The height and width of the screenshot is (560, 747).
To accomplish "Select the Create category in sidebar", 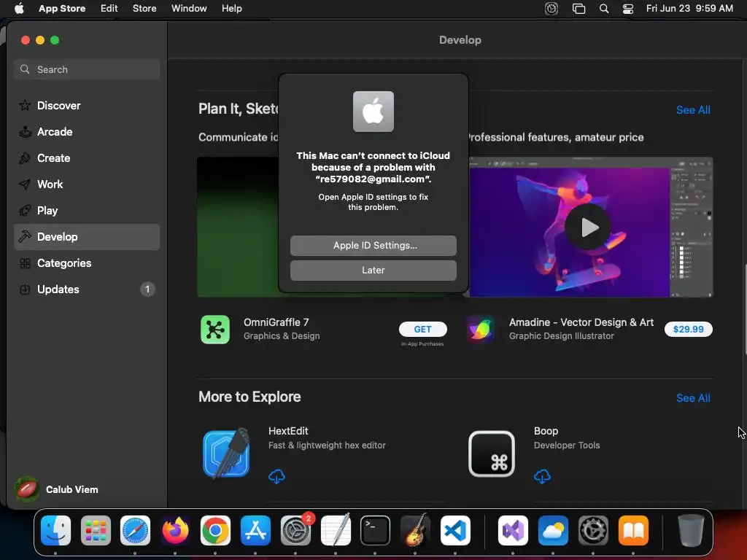I will click(87, 158).
